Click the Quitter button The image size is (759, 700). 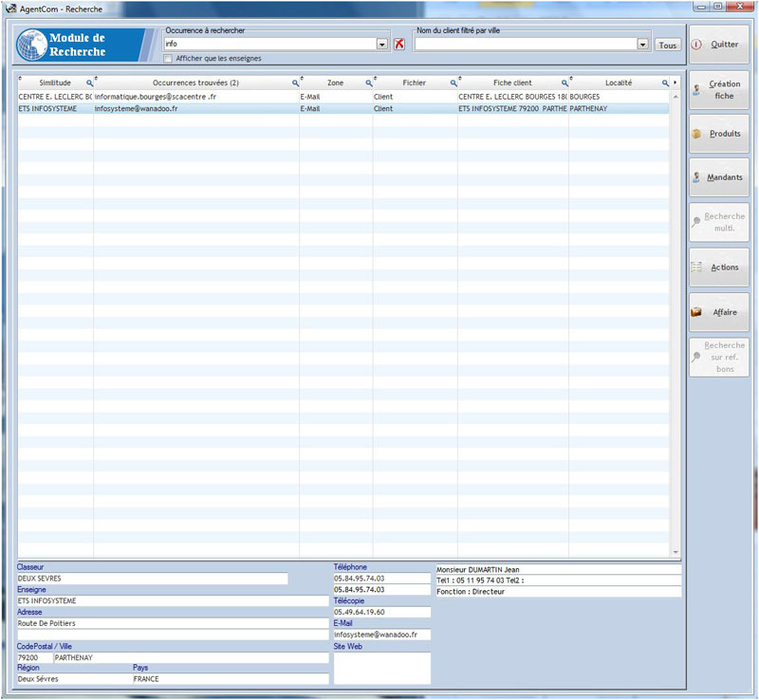tap(719, 45)
